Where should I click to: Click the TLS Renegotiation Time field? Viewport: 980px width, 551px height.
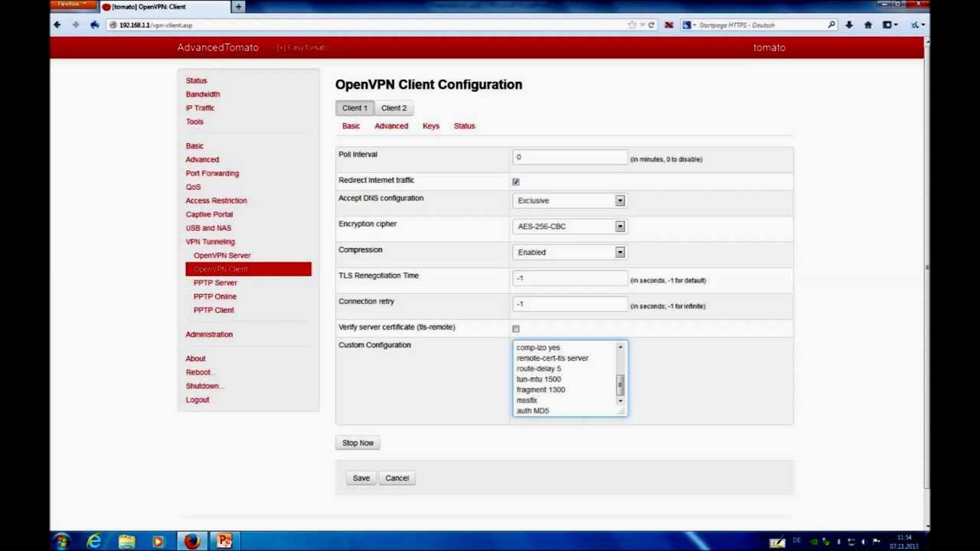tap(570, 279)
